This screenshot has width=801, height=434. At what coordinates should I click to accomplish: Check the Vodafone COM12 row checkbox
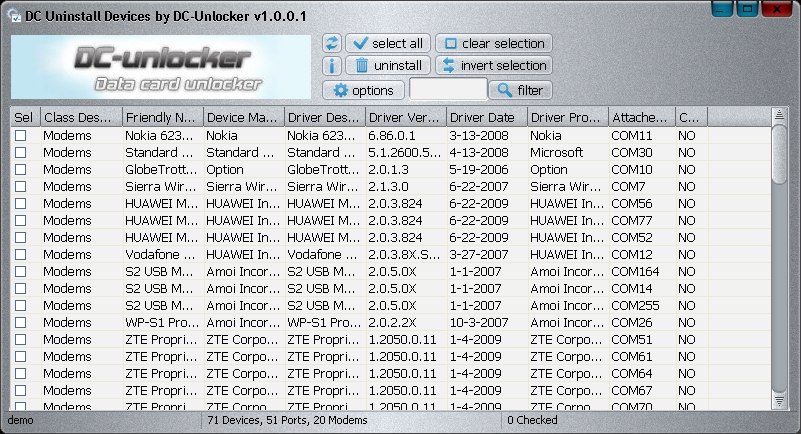coord(20,254)
